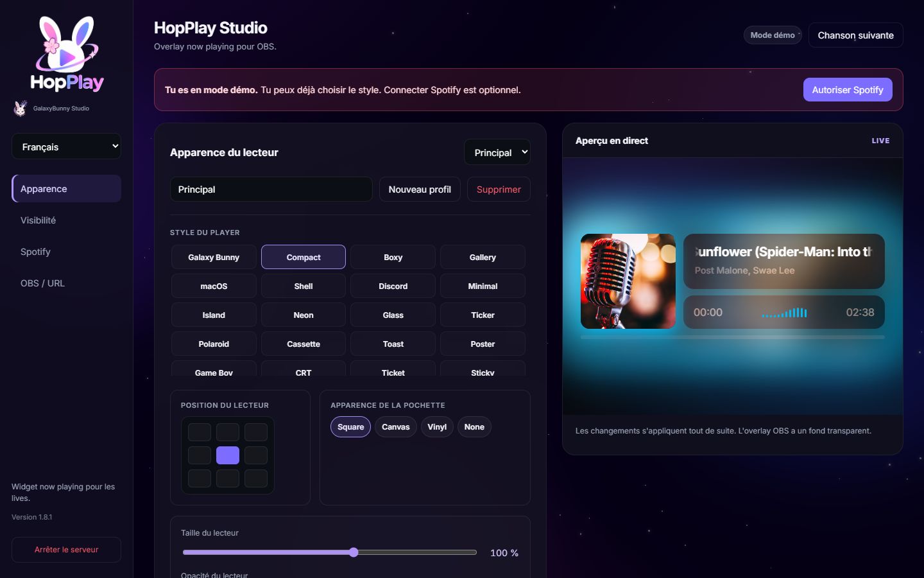Select the Compact player style
924x578 pixels.
pyautogui.click(x=304, y=257)
